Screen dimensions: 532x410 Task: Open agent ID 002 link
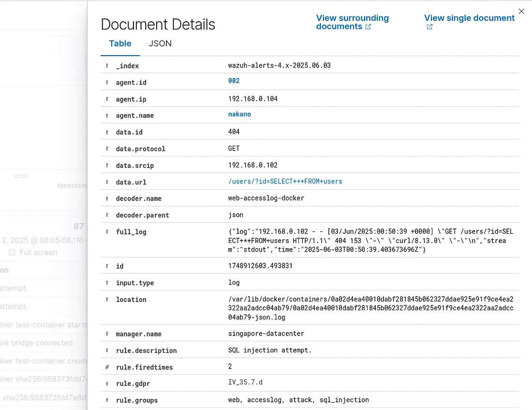(234, 81)
